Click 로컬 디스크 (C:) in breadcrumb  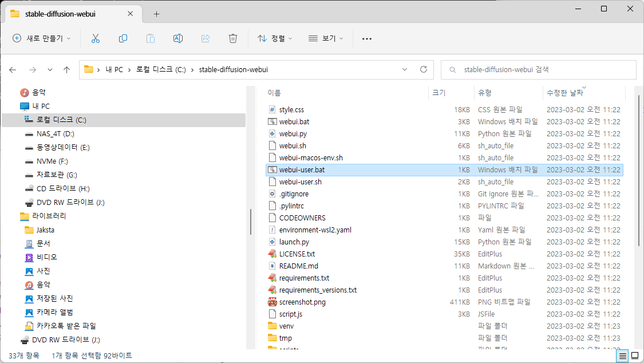pos(161,70)
